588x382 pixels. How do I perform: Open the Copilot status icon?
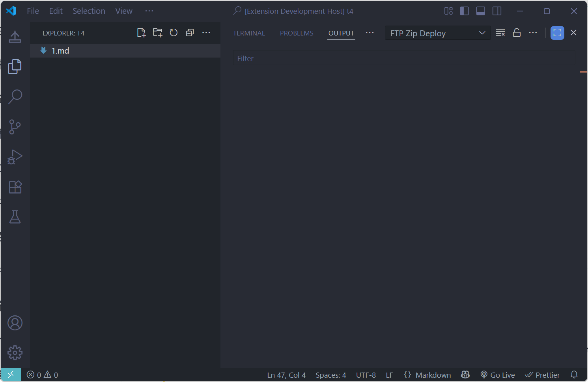point(465,375)
